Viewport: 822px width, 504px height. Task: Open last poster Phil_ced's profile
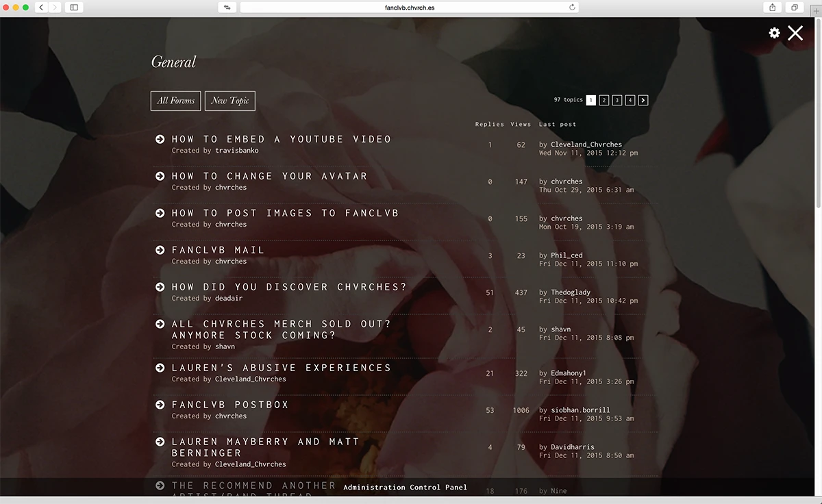pyautogui.click(x=566, y=255)
